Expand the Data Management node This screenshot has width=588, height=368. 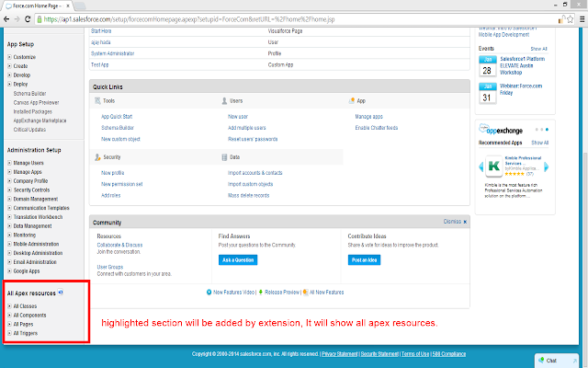click(x=9, y=226)
